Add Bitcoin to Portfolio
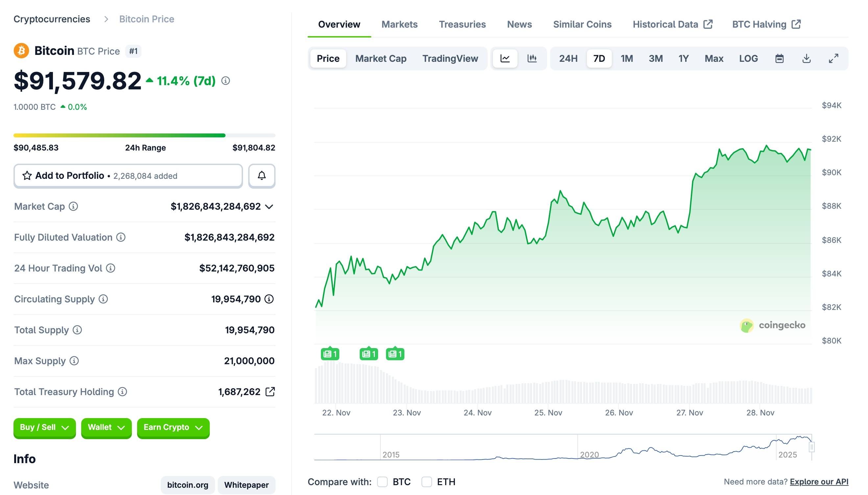 [x=69, y=176]
